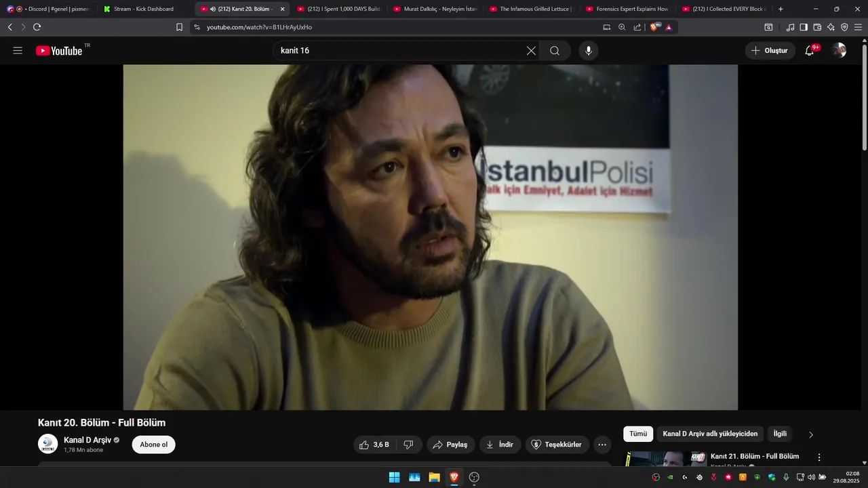Open the Leo AI sparkle icon

(x=831, y=27)
